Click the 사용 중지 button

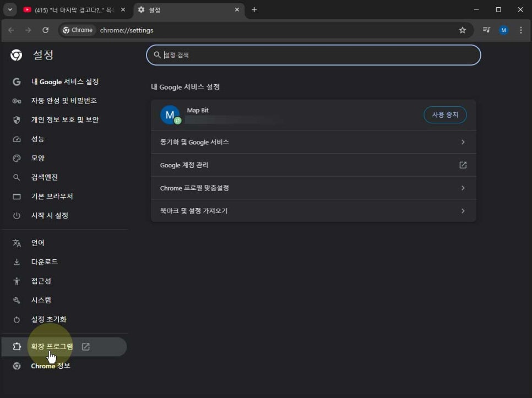(445, 115)
